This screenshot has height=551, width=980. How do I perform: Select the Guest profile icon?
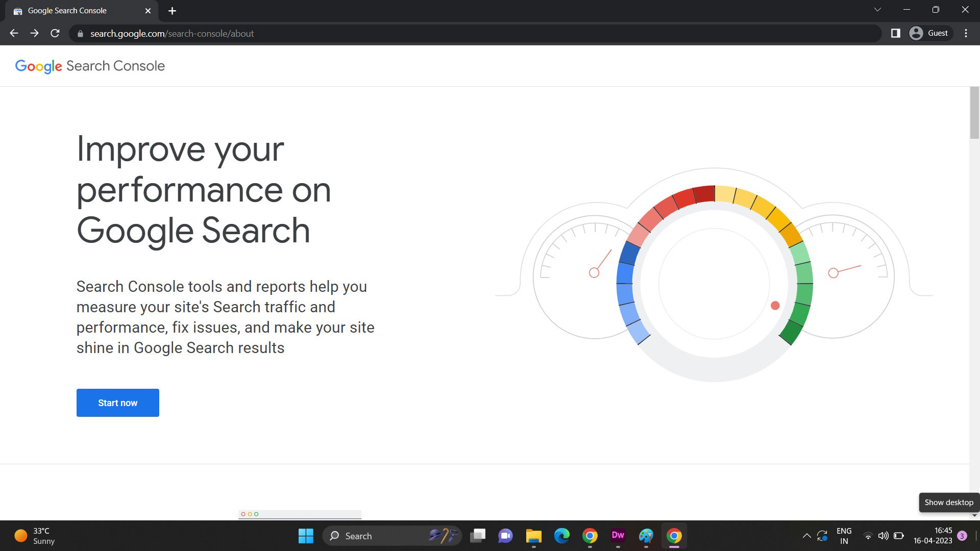point(917,34)
